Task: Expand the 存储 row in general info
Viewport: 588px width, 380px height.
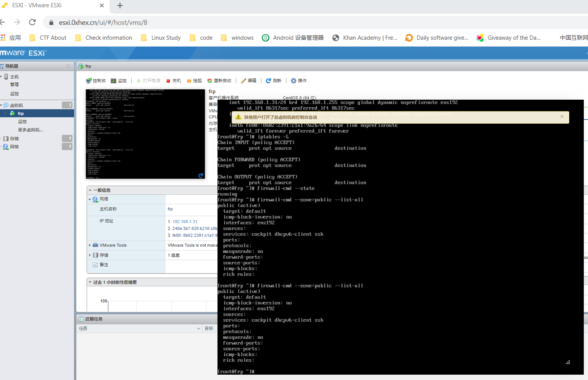Action: coord(90,255)
